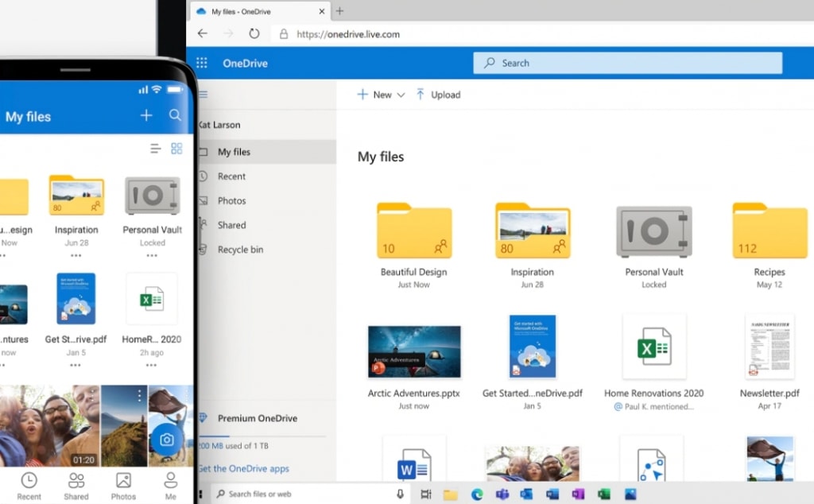Reload the page with the refresh icon

coord(254,33)
